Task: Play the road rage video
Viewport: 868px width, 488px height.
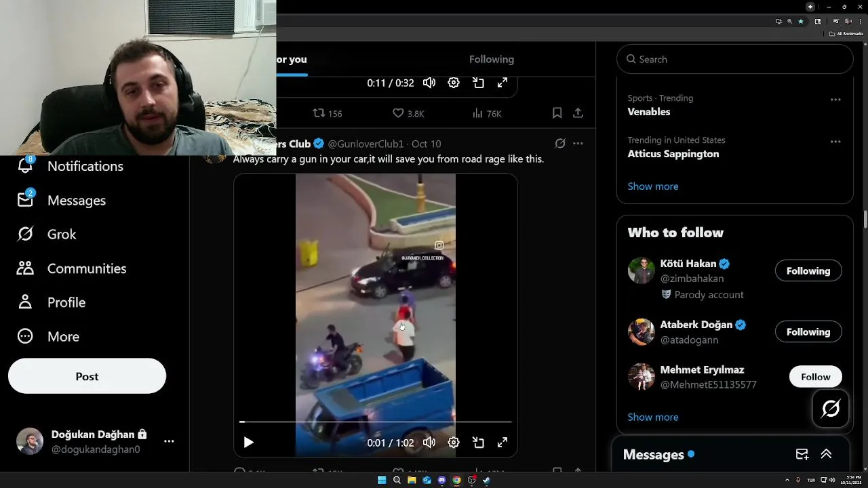Action: point(249,443)
